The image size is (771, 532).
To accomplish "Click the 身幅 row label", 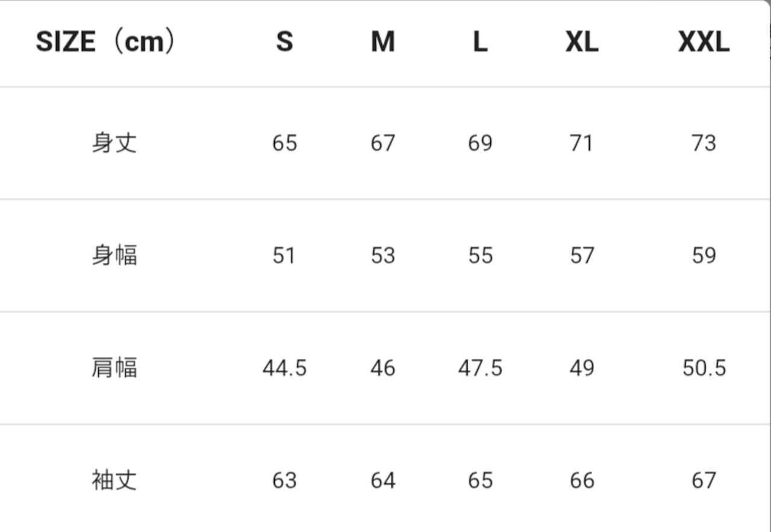I will pos(114,256).
